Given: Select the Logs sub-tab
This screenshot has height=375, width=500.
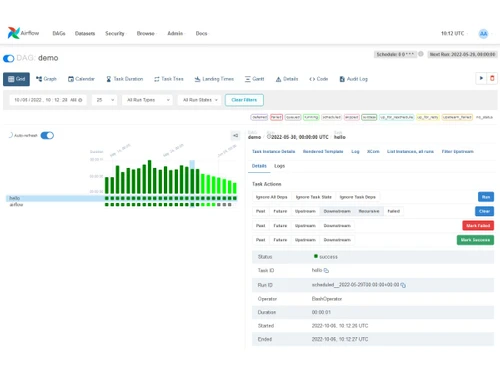Looking at the screenshot, I should (x=279, y=166).
